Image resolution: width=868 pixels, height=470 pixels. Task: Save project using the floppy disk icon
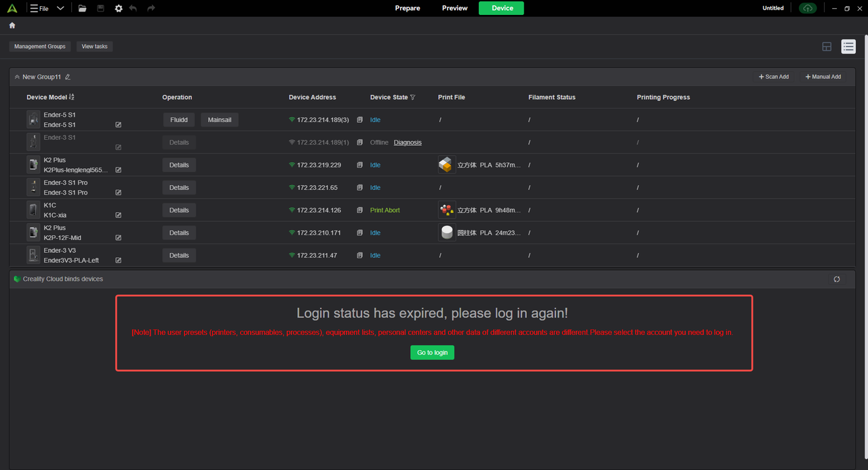pyautogui.click(x=100, y=8)
